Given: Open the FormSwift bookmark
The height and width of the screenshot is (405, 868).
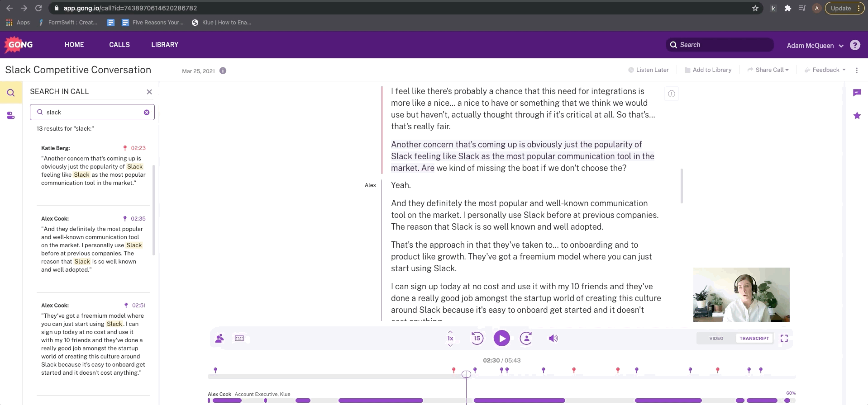Looking at the screenshot, I should (x=68, y=22).
